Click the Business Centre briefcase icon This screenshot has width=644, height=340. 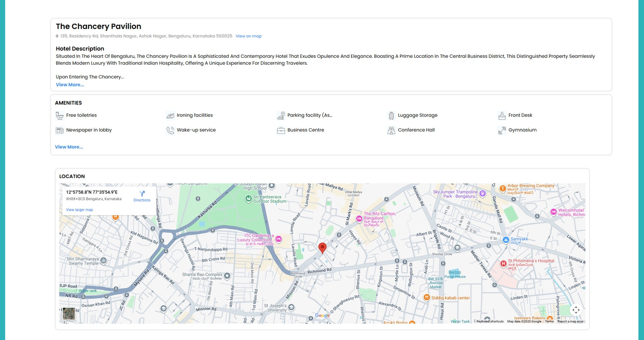click(x=281, y=130)
